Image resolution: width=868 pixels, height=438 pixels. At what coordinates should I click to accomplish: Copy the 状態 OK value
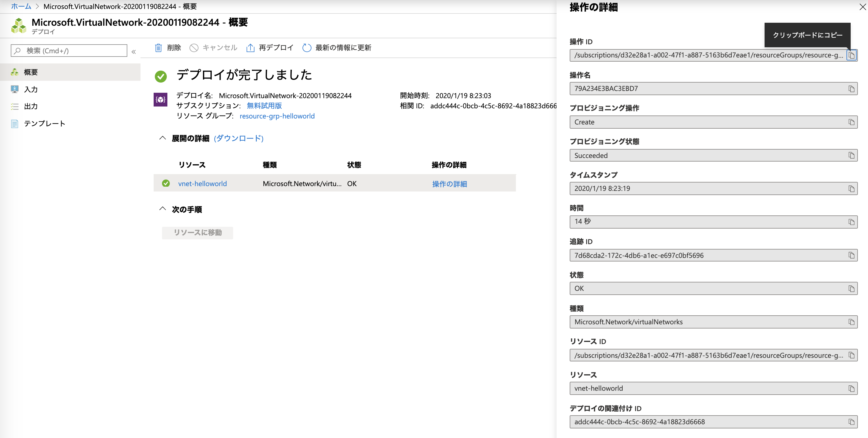point(852,289)
